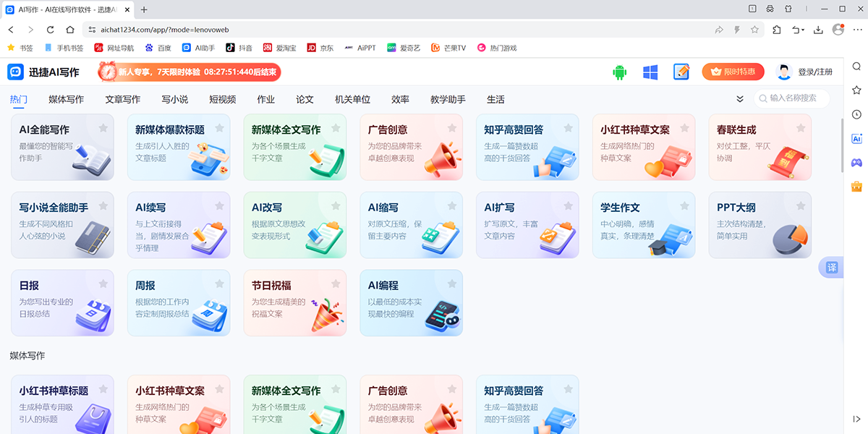
Task: Open the notepad pencil icon in header
Action: click(681, 72)
